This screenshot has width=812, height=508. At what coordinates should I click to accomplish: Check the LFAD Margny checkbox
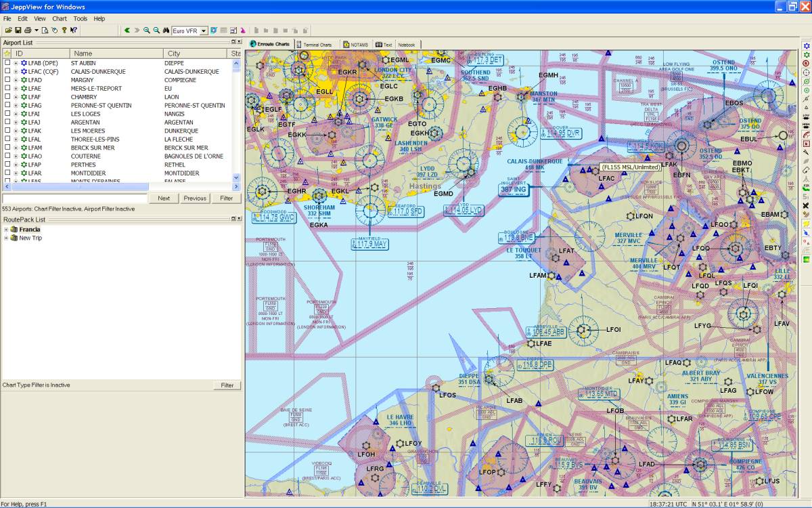click(7, 80)
